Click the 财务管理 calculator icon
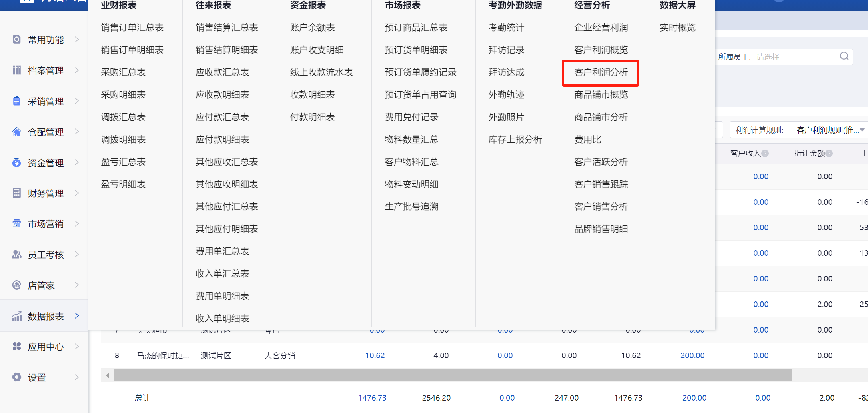 (16, 193)
